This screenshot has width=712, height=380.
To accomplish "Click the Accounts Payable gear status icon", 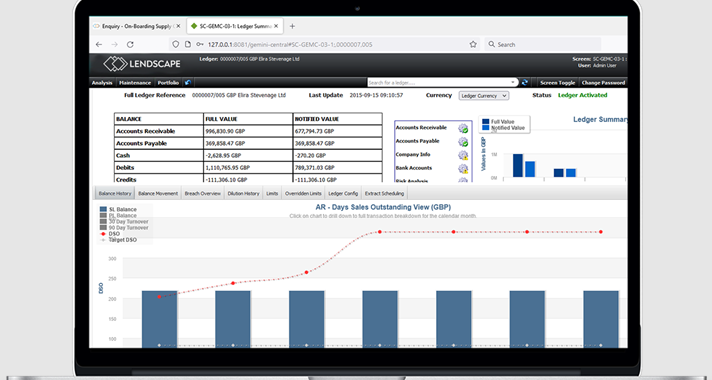I will (463, 142).
